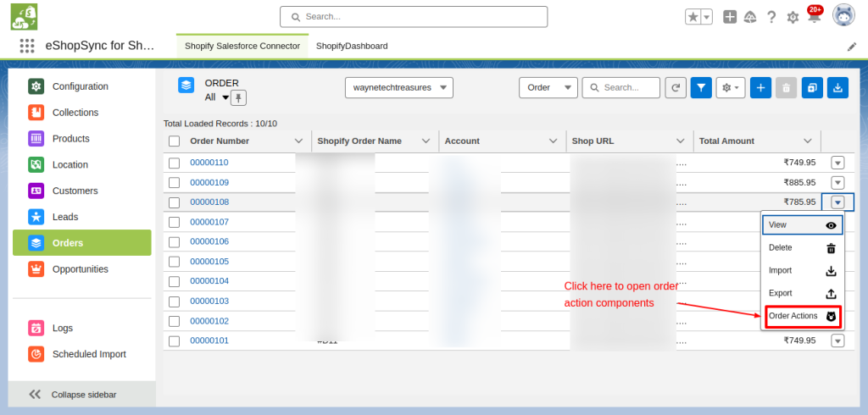
Task: Choose Delete in the row action menu
Action: 803,248
